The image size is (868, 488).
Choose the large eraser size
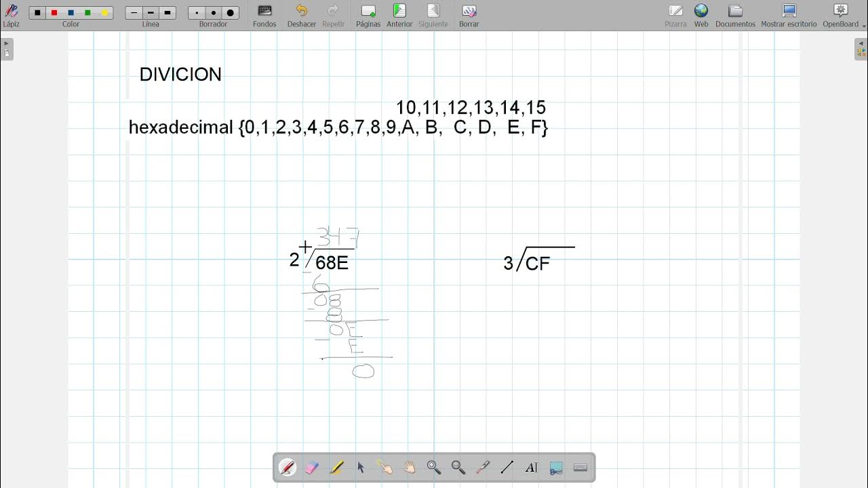click(231, 13)
